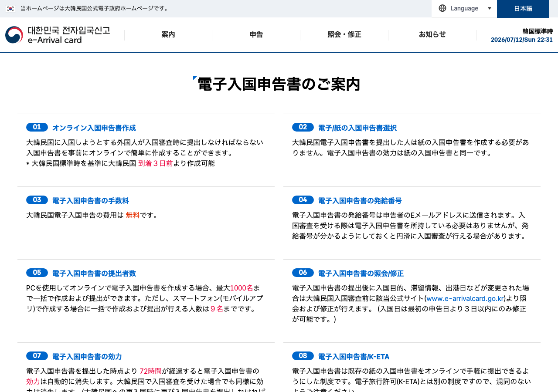The image size is (558, 392).
Task: Click the 08 number badge
Action: [x=303, y=356]
